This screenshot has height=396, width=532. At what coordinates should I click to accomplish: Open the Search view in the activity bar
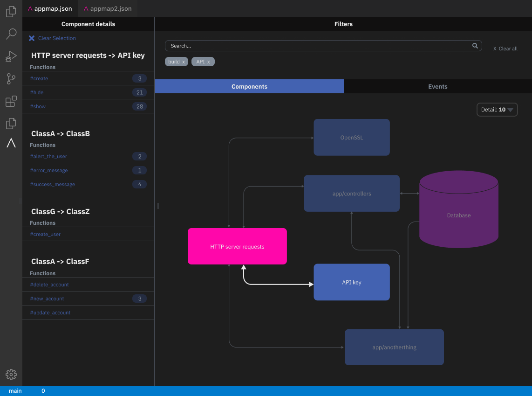(x=11, y=34)
